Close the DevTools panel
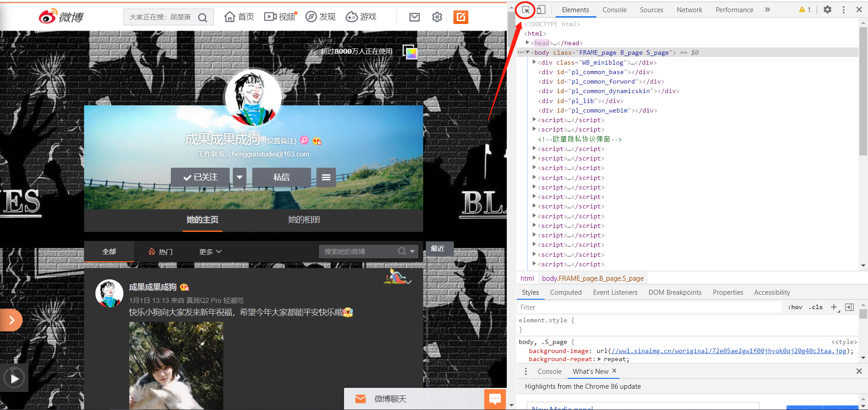This screenshot has width=868, height=410. [x=859, y=9]
